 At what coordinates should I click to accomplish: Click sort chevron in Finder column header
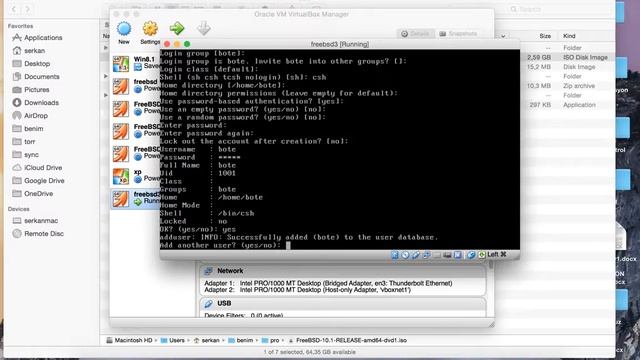pyautogui.click(x=503, y=36)
